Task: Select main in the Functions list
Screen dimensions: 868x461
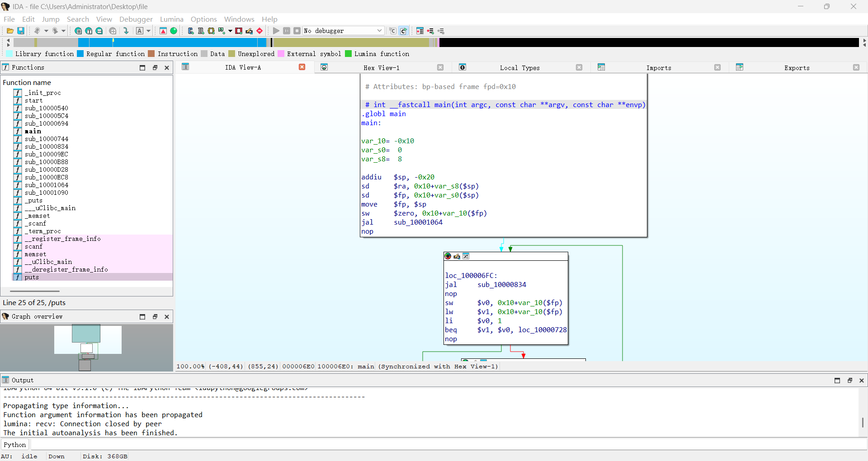Action: click(33, 131)
